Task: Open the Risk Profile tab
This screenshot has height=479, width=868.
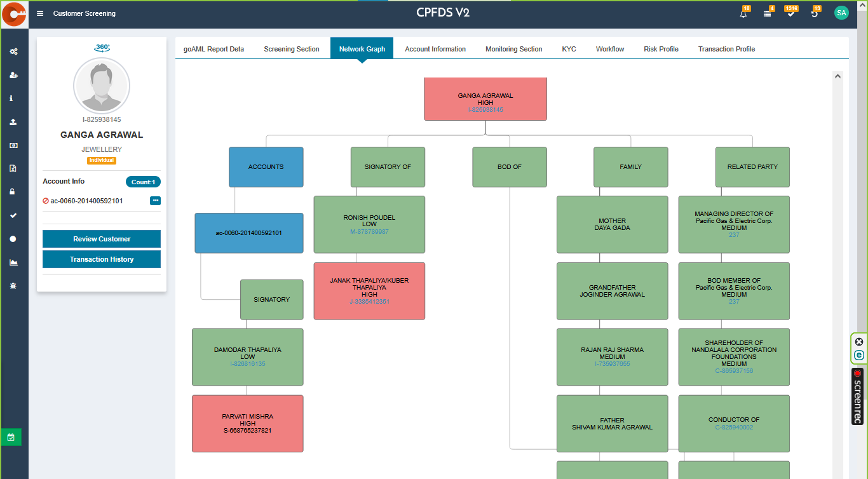Action: pyautogui.click(x=661, y=49)
